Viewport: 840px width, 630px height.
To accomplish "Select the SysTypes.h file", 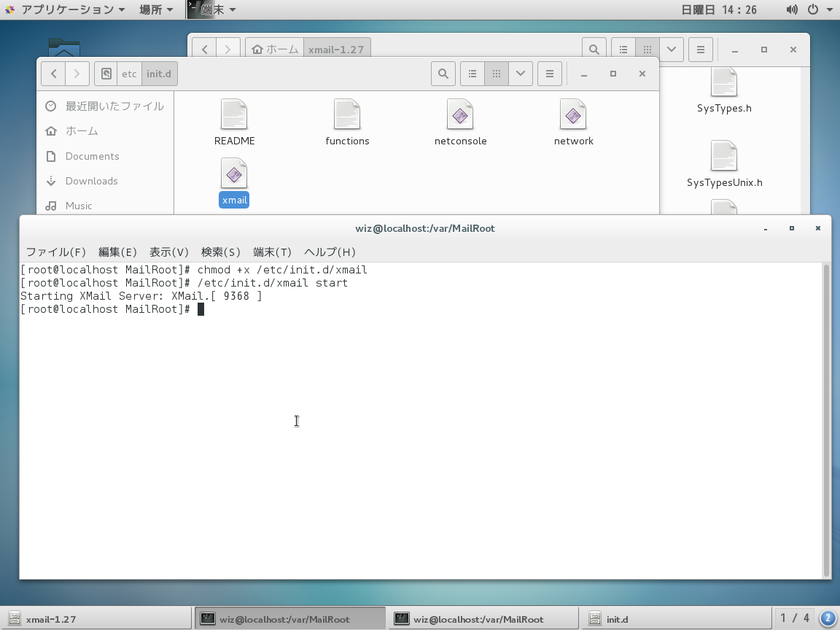I will click(724, 90).
